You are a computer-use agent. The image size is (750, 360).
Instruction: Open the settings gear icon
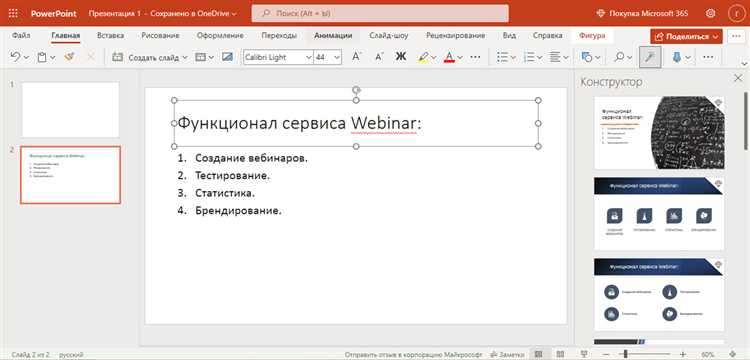711,13
